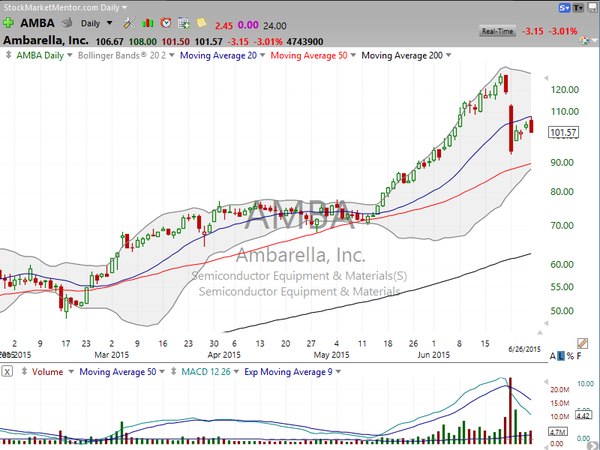Click the gray triangle at volume scale top

pos(546,382)
